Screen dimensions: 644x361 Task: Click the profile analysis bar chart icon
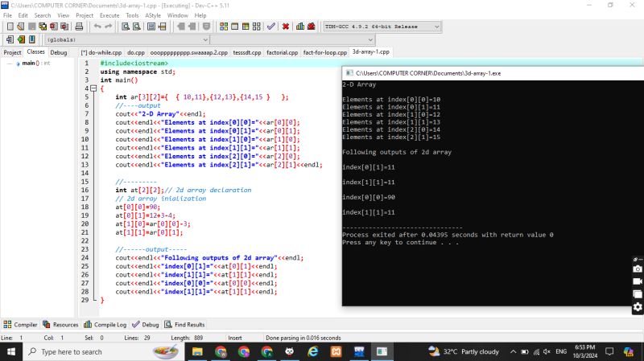300,27
